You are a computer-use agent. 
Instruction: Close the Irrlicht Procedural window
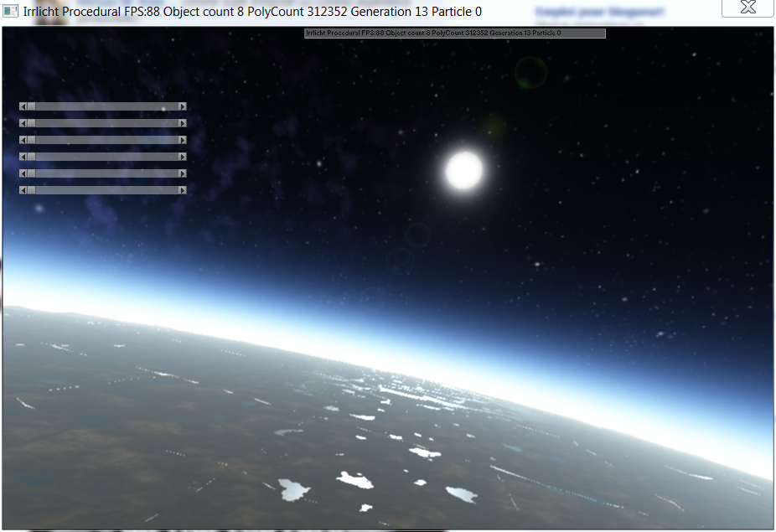(748, 8)
